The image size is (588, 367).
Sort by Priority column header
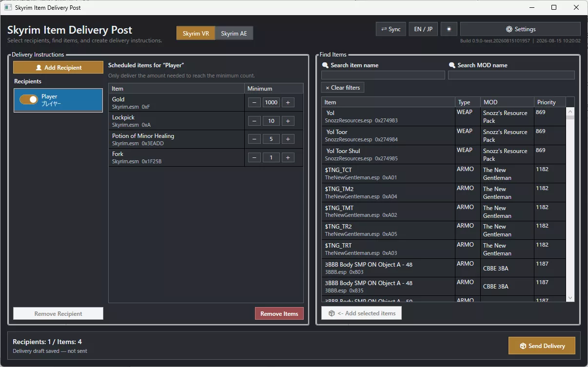tap(549, 102)
